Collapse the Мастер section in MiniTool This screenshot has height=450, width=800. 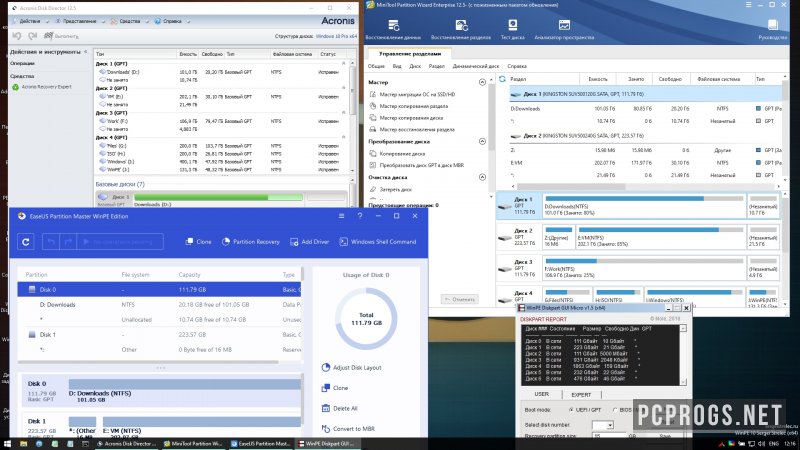tap(482, 82)
